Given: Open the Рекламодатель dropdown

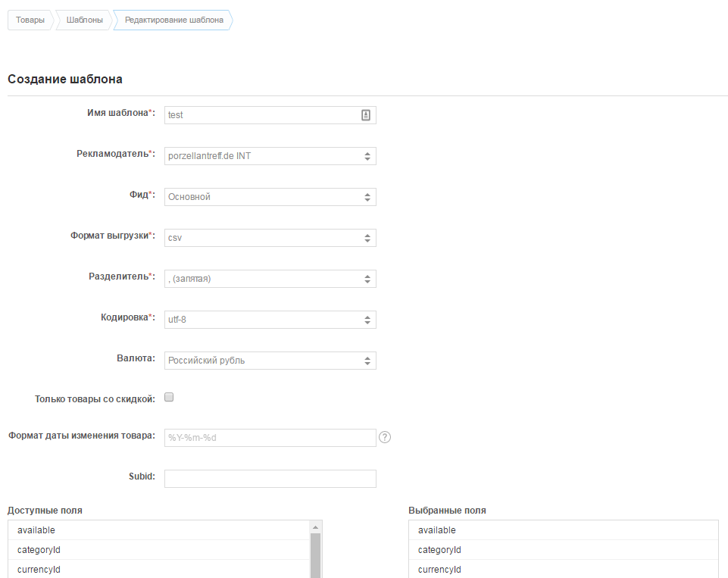Looking at the screenshot, I should pos(270,156).
